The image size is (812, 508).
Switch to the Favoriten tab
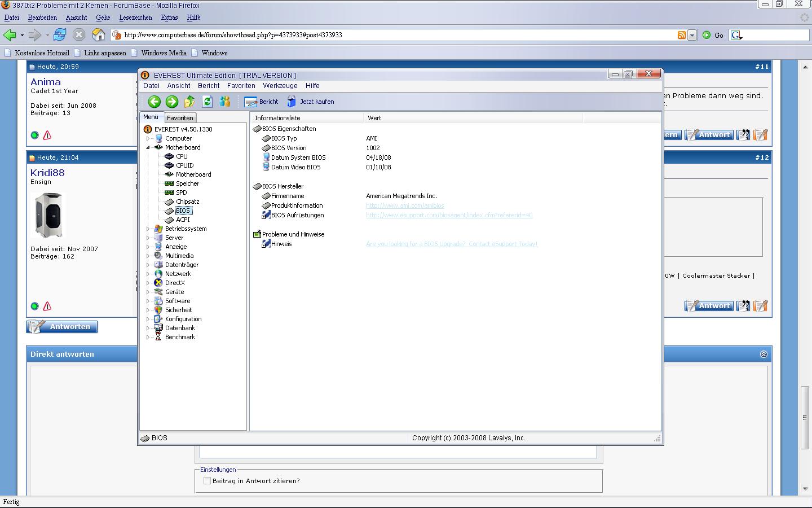coord(180,118)
